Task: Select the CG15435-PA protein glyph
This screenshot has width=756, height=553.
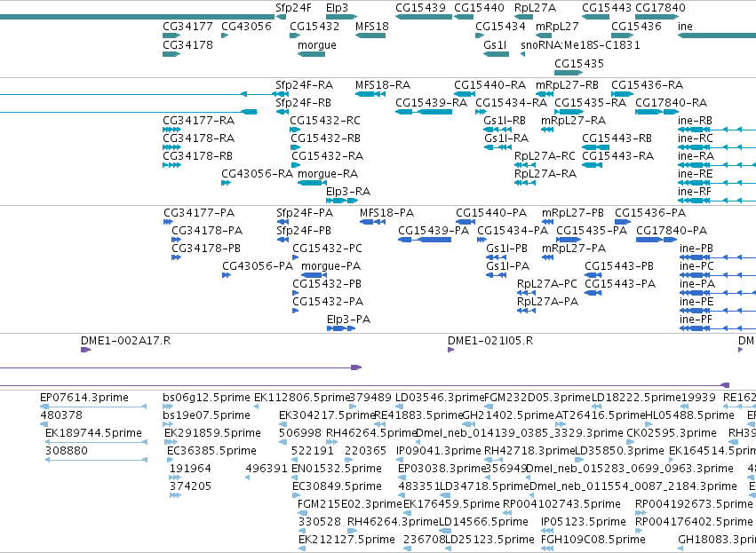Action: click(x=569, y=240)
